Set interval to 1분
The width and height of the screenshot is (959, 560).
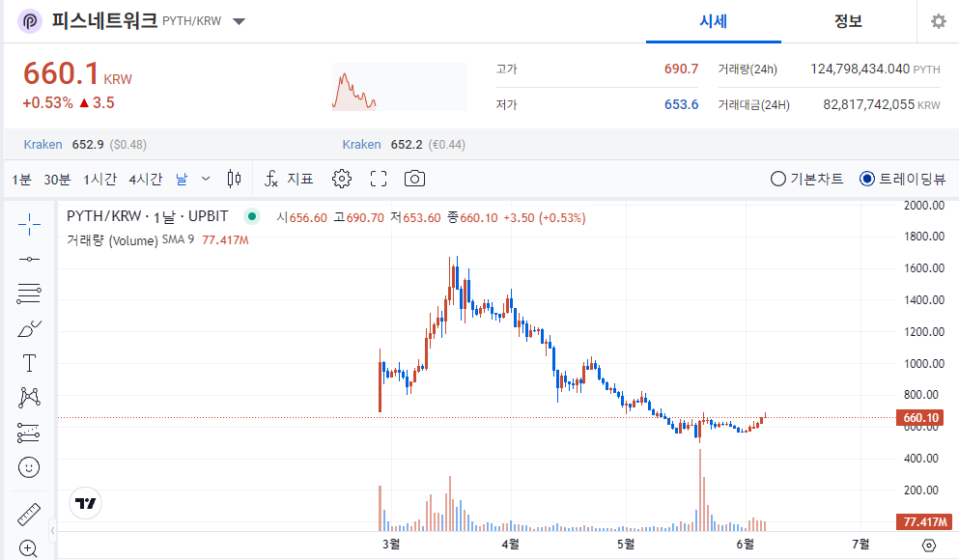click(x=21, y=180)
